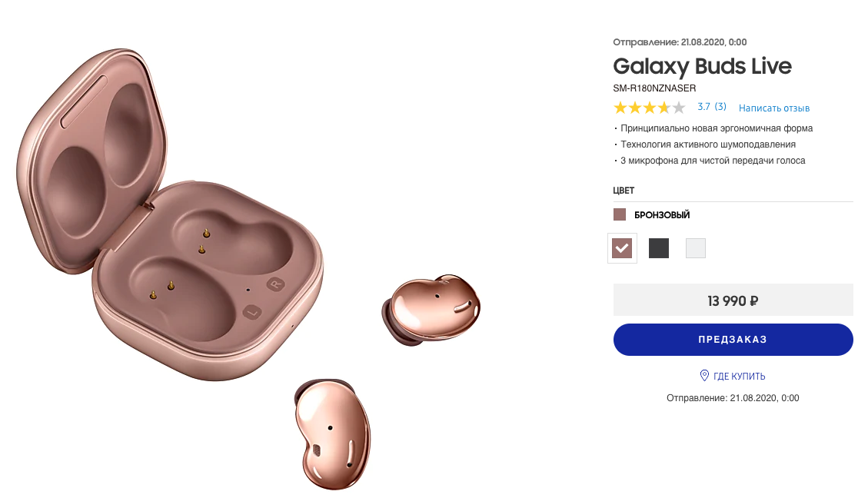
Task: Click the L label inside the case
Action: (x=252, y=312)
